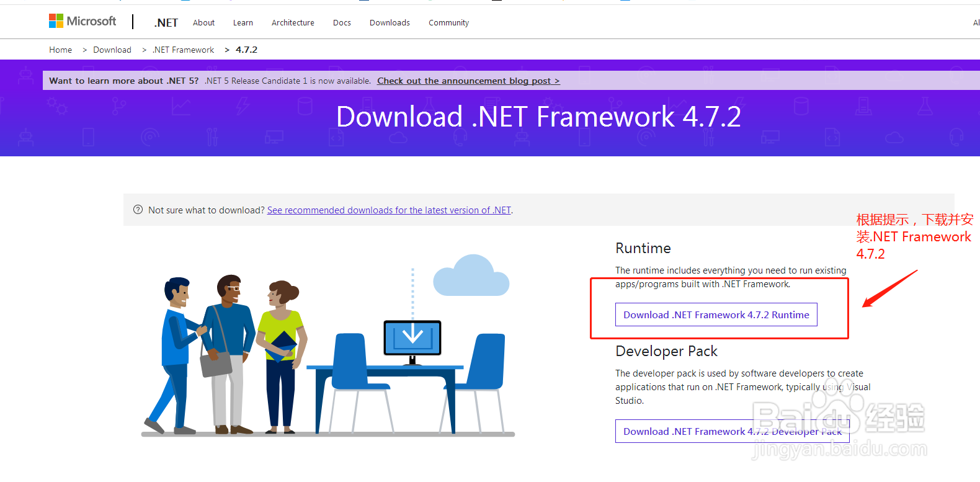980x482 pixels.
Task: Open the Download breadcrumb link
Action: pyautogui.click(x=112, y=50)
